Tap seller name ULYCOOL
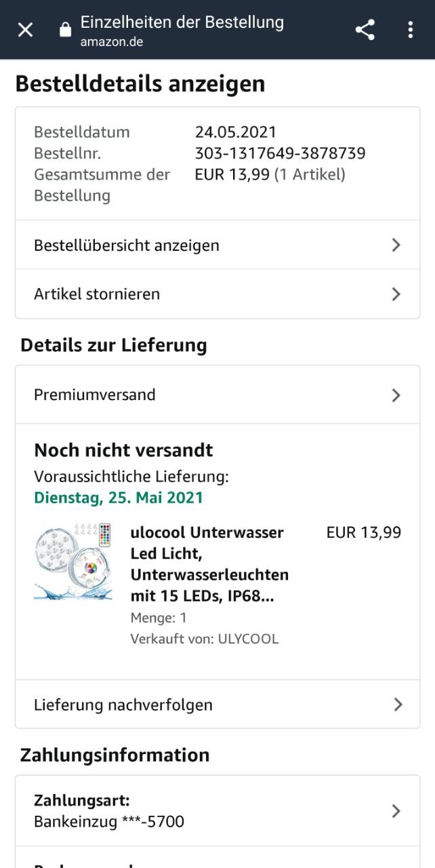435x868 pixels. (248, 639)
